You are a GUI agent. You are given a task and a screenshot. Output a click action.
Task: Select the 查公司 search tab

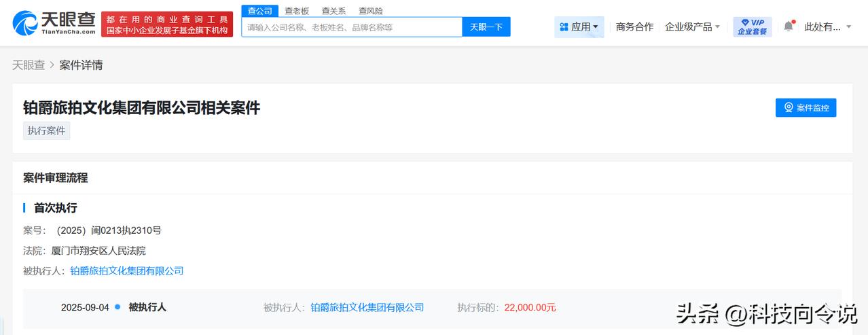(x=259, y=11)
